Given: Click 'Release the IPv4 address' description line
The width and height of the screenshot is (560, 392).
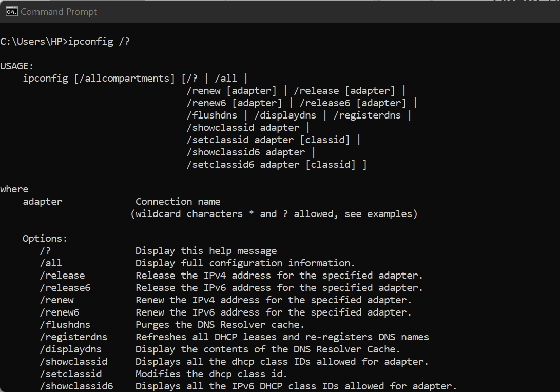Looking at the screenshot, I should click(279, 276).
